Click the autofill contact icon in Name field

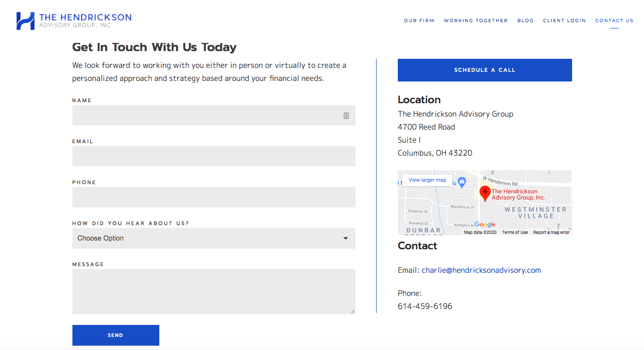coord(346,116)
